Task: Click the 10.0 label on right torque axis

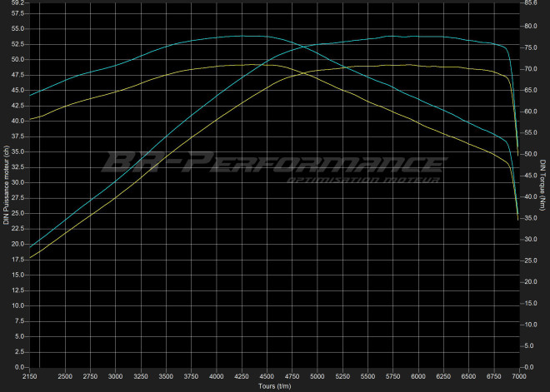Action: click(529, 325)
